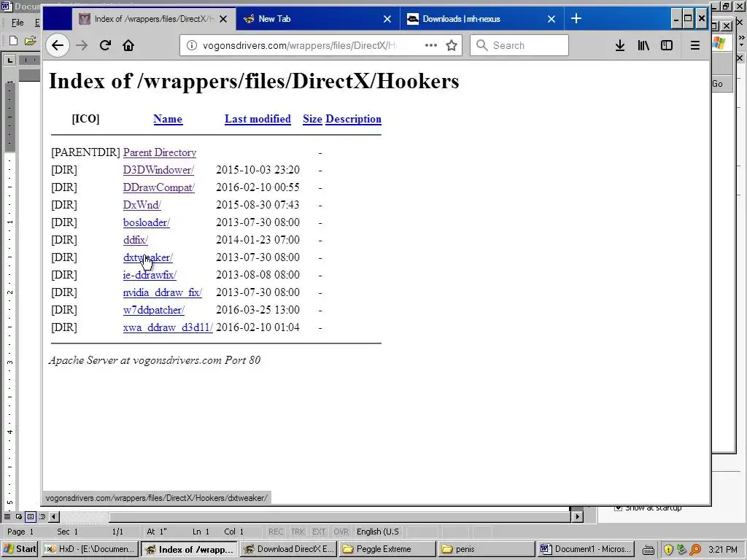This screenshot has height=560, width=747.
Task: Go back to the previous page
Action: pos(58,46)
